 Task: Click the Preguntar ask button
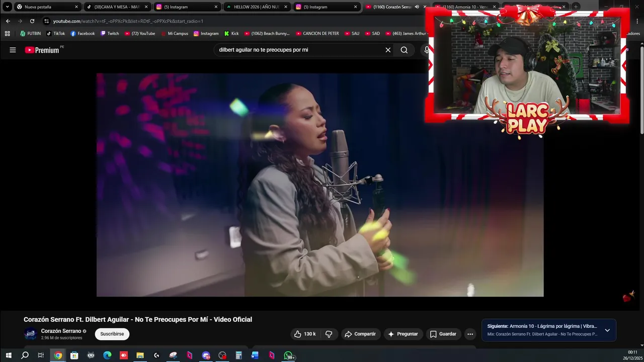[403, 334]
